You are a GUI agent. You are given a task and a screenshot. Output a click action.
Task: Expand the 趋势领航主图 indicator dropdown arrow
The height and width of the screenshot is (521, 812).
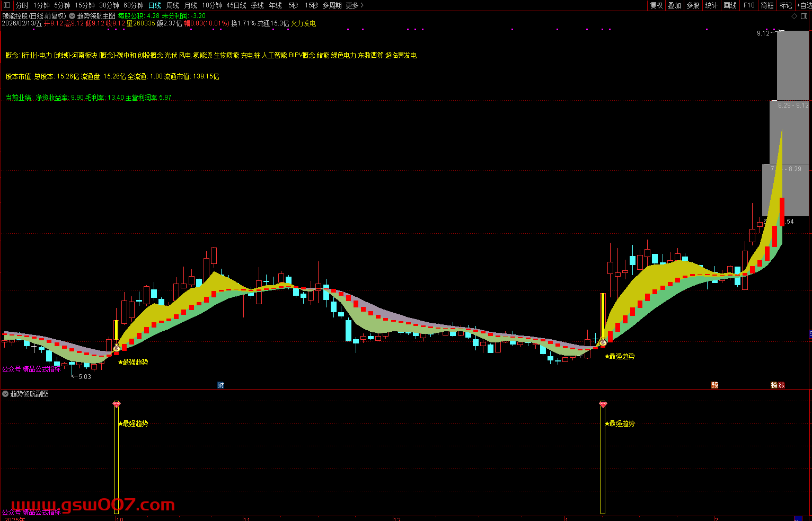click(72, 16)
